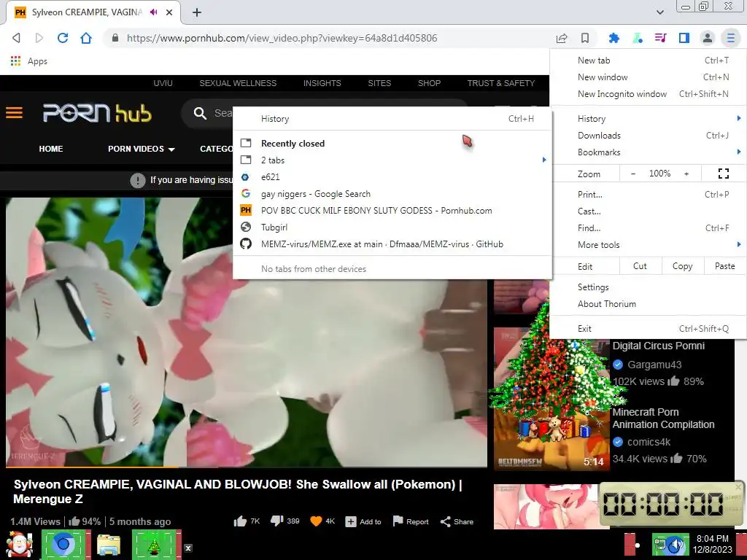Favorite the video with the heart icon

tap(316, 521)
